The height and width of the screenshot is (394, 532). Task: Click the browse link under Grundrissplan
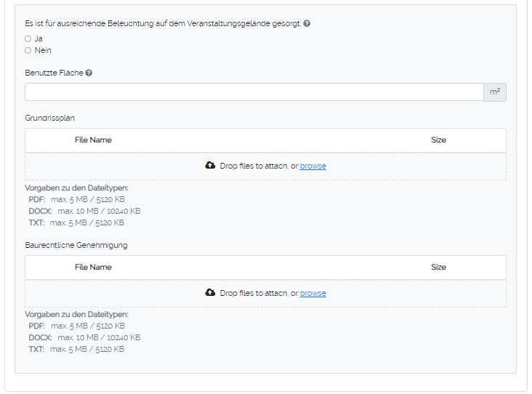(313, 166)
